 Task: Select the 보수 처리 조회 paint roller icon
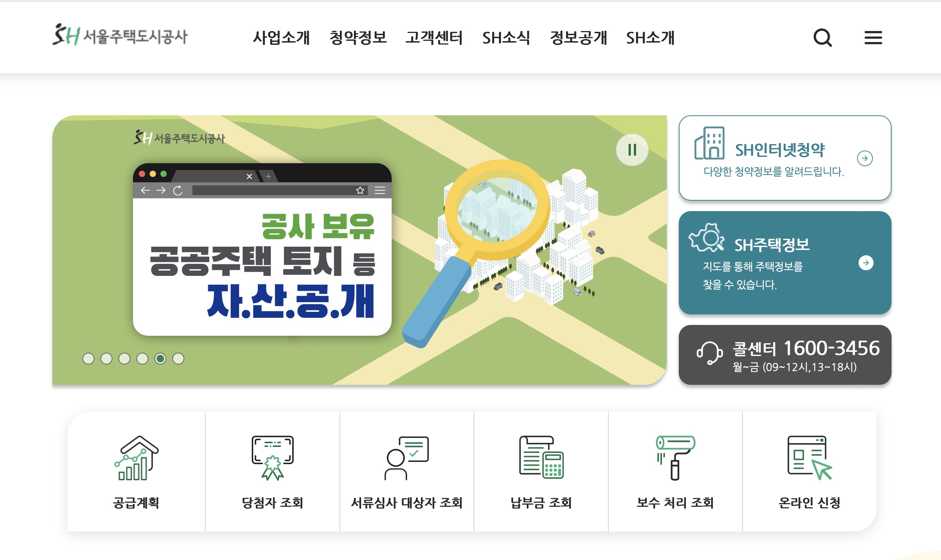click(x=676, y=458)
